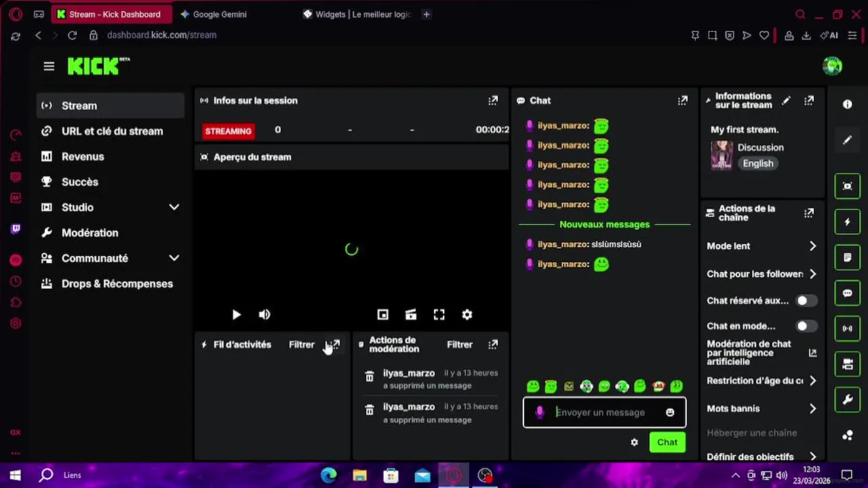Image resolution: width=868 pixels, height=488 pixels.
Task: Open Mode lent options
Action: coord(762,246)
